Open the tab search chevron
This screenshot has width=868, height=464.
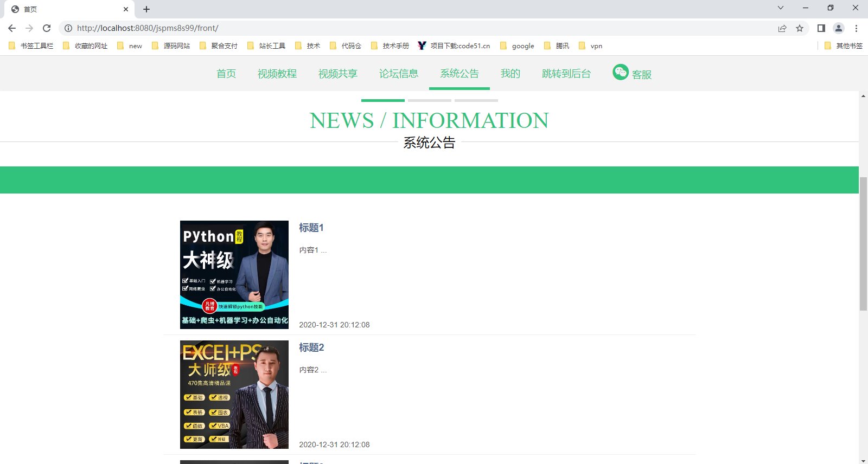(x=781, y=8)
